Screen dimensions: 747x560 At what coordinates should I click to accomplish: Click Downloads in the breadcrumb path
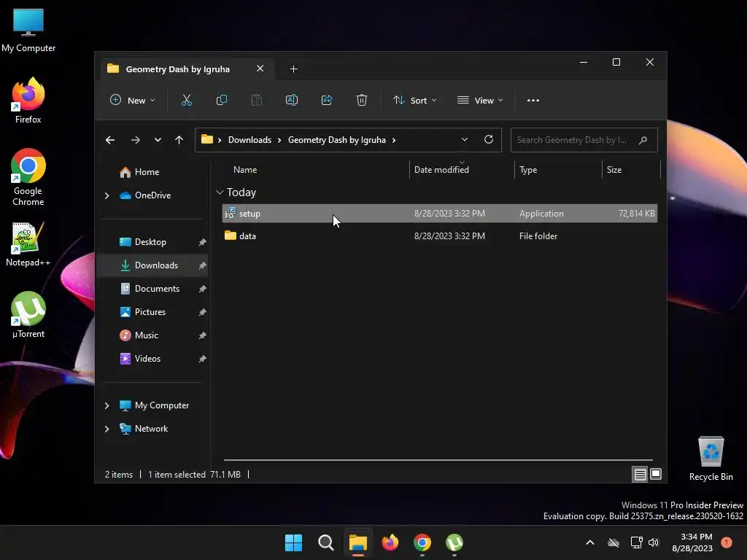click(249, 140)
